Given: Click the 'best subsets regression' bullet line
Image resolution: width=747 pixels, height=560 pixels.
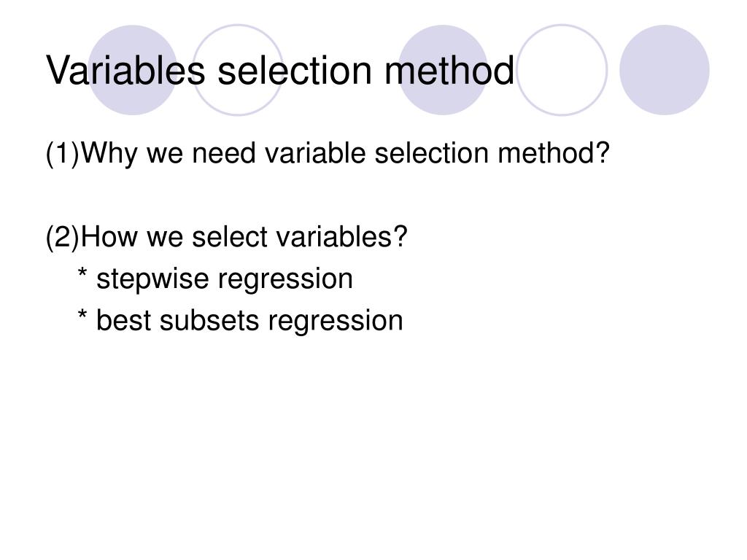Looking at the screenshot, I should (240, 321).
